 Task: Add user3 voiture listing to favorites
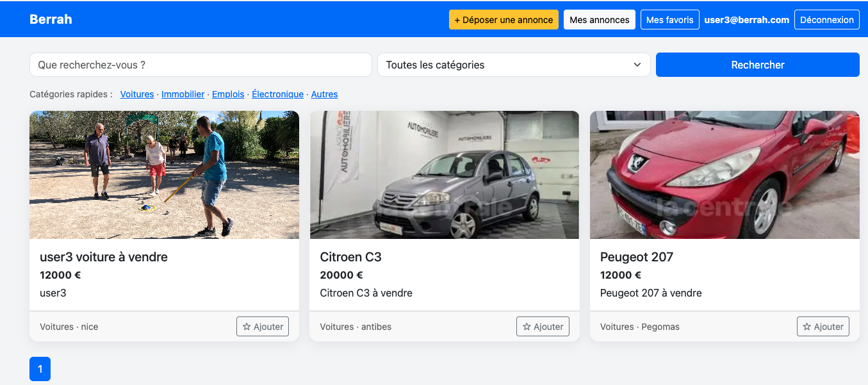point(263,327)
